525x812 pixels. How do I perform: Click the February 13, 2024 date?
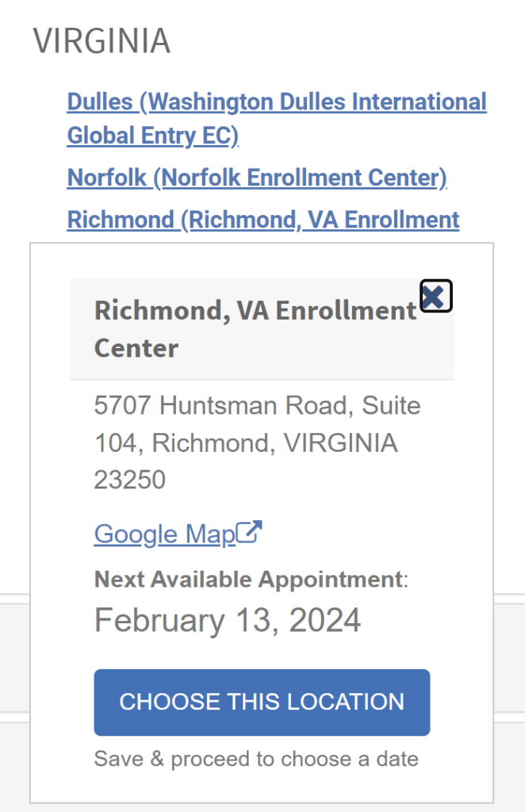[228, 620]
